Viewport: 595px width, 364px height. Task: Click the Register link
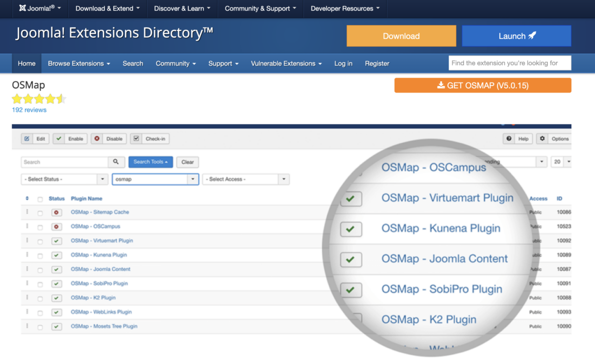pyautogui.click(x=377, y=64)
